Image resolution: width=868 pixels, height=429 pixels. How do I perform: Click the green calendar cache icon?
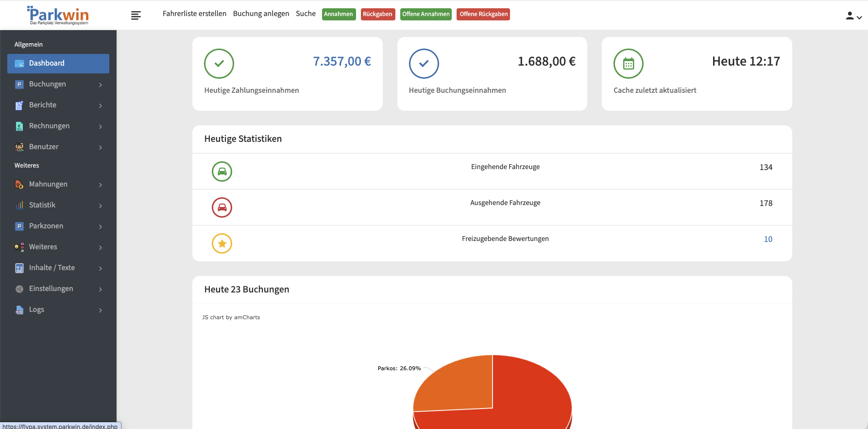(x=629, y=64)
